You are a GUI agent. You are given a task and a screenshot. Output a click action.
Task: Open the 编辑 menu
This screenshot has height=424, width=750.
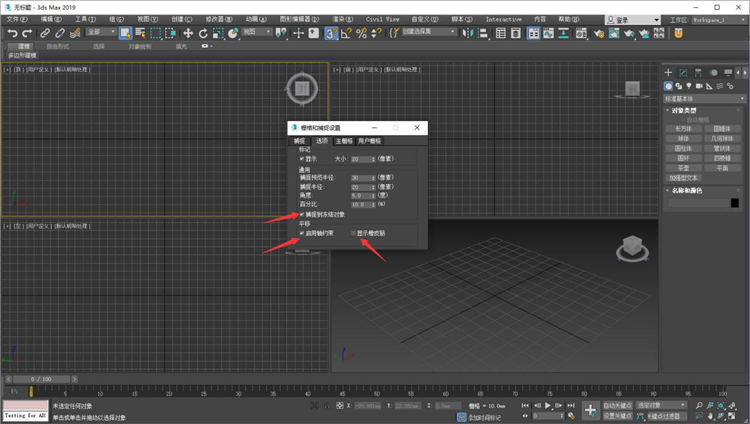click(51, 19)
